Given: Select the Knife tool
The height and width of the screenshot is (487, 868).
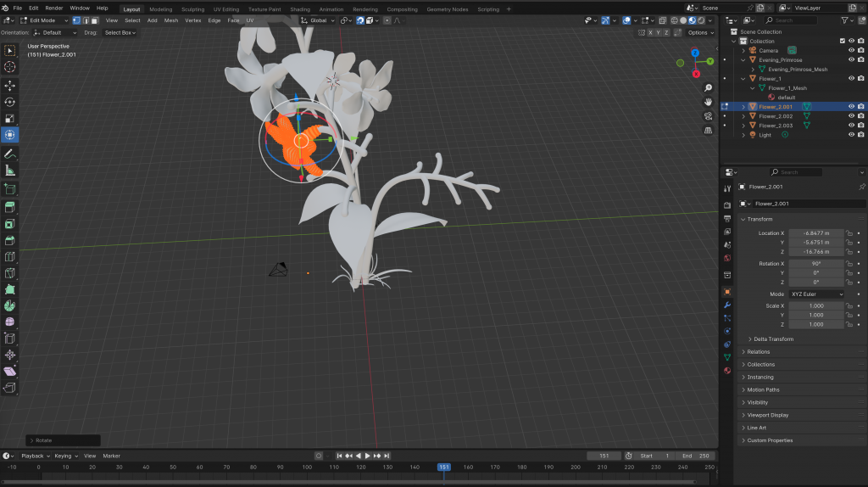Looking at the screenshot, I should click(10, 273).
